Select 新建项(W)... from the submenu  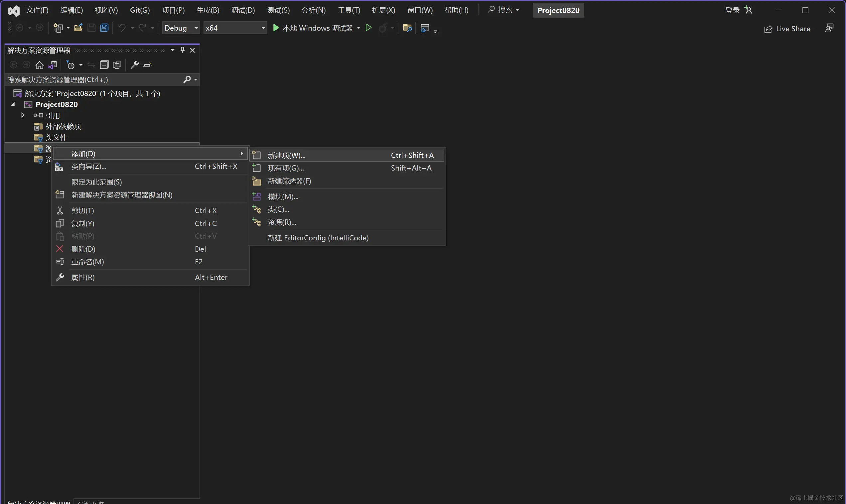(x=287, y=155)
